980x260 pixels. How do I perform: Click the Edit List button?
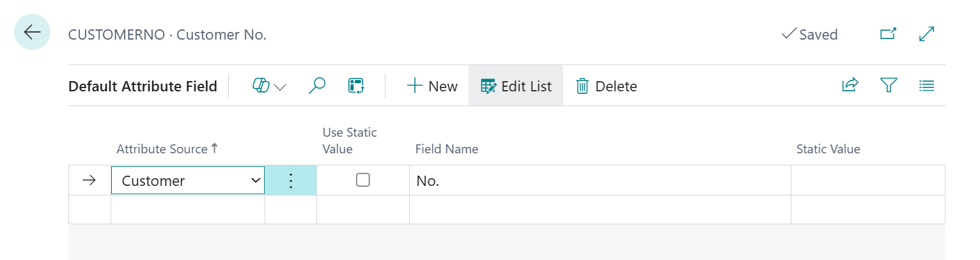point(516,86)
